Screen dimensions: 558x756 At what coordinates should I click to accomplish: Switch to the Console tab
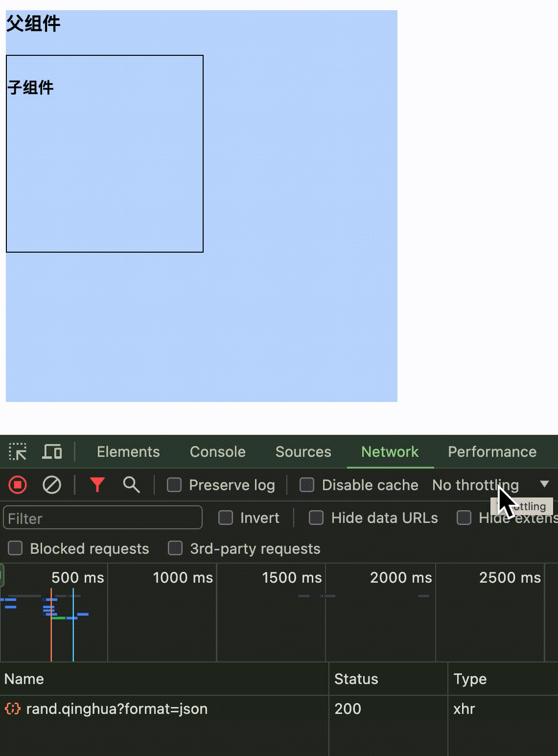point(218,451)
